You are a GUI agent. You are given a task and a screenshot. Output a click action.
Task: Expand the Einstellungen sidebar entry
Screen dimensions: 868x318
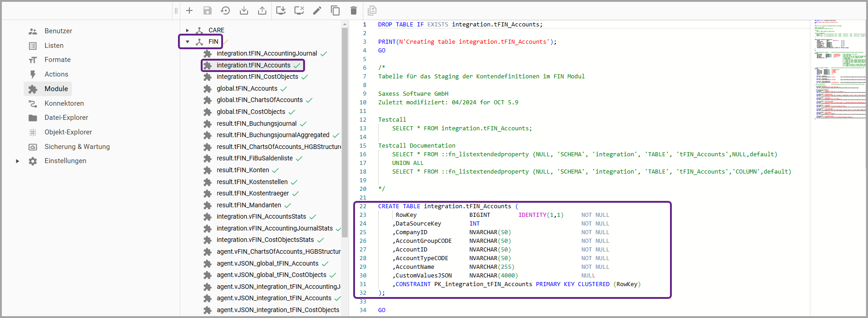pyautogui.click(x=17, y=161)
